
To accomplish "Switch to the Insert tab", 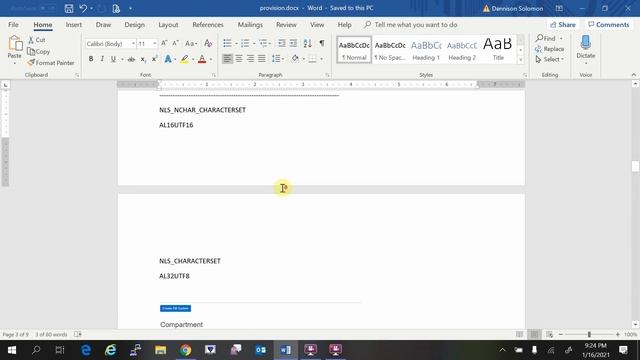I will coord(74,25).
